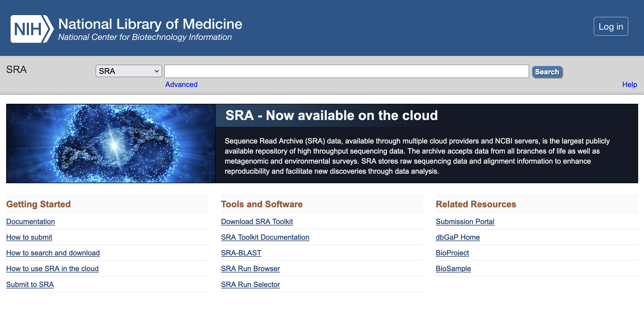Click the cloud DNA banner image

[111, 143]
